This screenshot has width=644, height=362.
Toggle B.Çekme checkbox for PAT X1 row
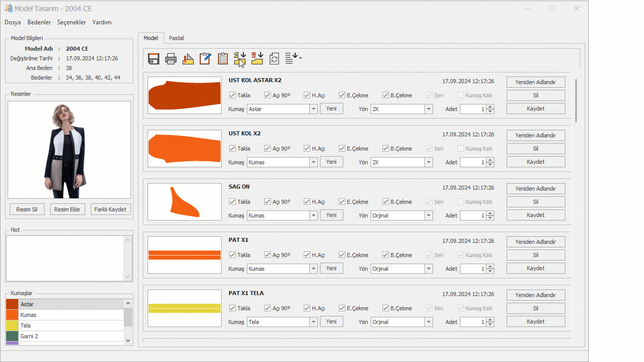click(x=386, y=255)
